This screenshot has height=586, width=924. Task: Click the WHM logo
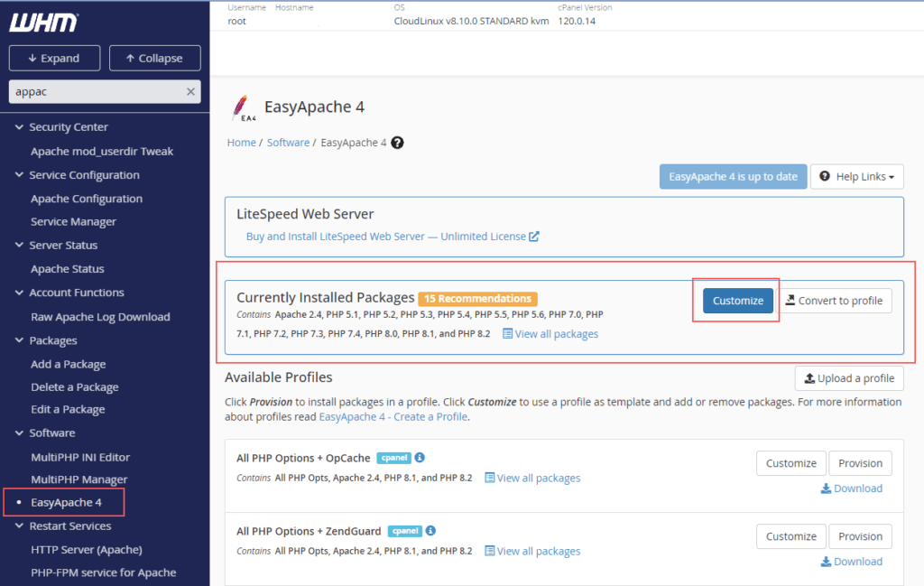point(43,23)
